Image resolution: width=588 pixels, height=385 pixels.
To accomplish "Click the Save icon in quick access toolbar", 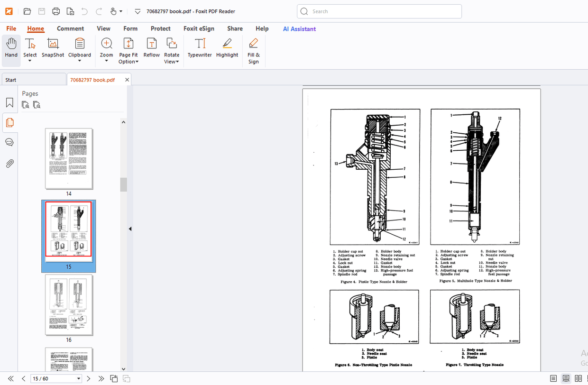I will (x=42, y=11).
